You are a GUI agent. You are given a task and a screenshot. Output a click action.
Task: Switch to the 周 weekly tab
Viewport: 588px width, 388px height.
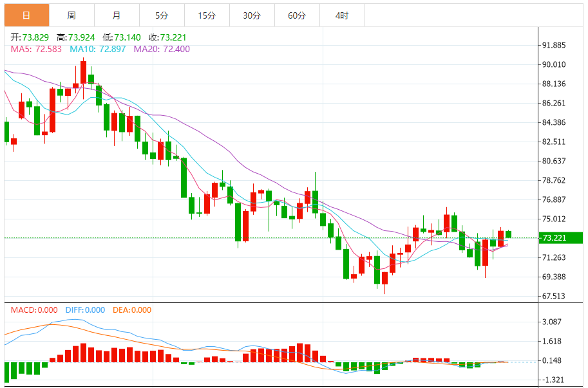pos(71,15)
